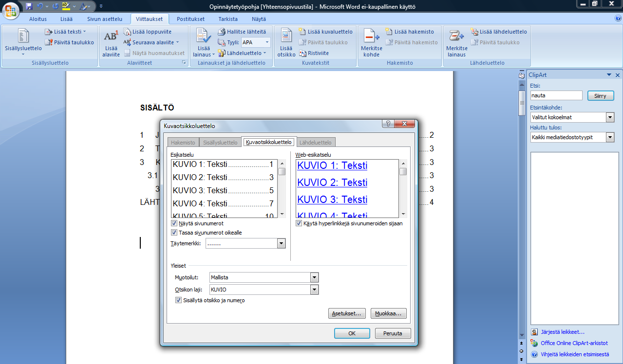The width and height of the screenshot is (623, 364).
Task: Open Haluttu tulos media types dropdown
Action: (x=610, y=137)
